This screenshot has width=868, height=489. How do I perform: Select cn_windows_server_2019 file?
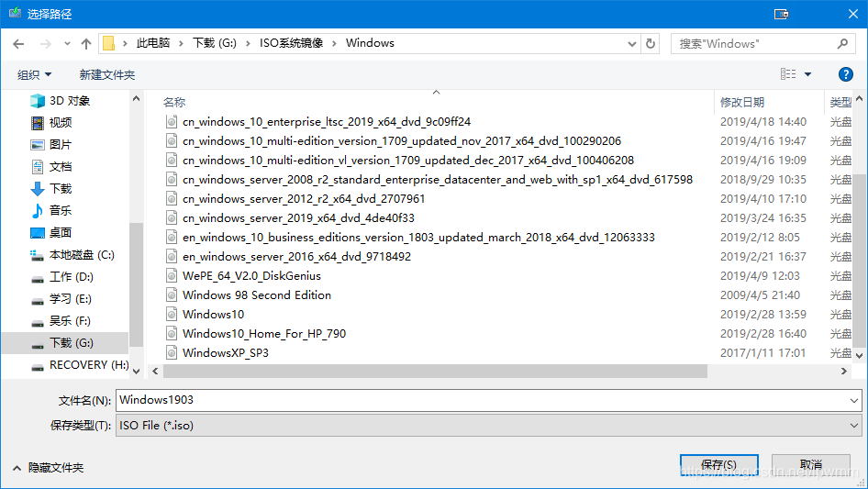[x=298, y=218]
